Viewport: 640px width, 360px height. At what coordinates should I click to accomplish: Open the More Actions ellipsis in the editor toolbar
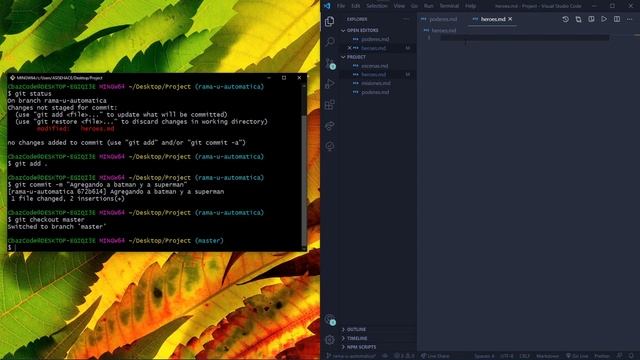click(x=629, y=19)
